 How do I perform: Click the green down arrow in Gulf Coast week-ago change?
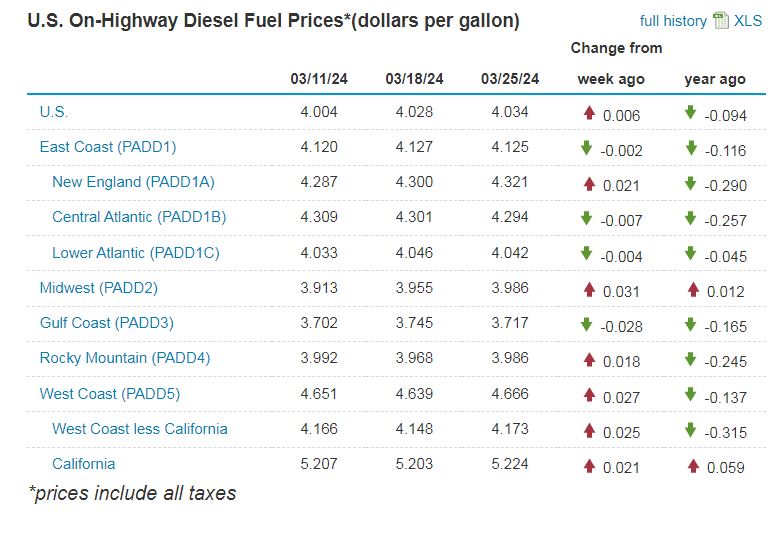tap(587, 324)
